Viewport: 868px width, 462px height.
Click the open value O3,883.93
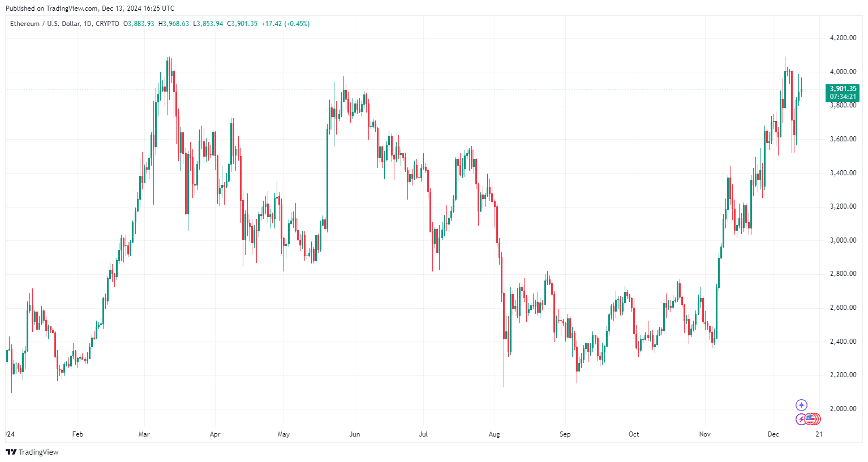[139, 24]
